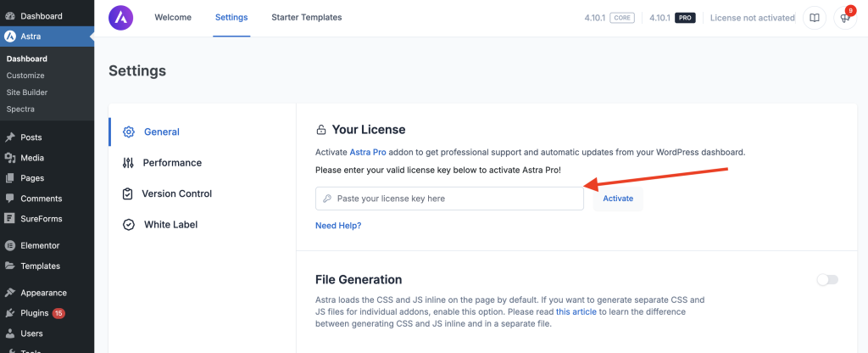Open the knowledge base book icon

tap(814, 18)
